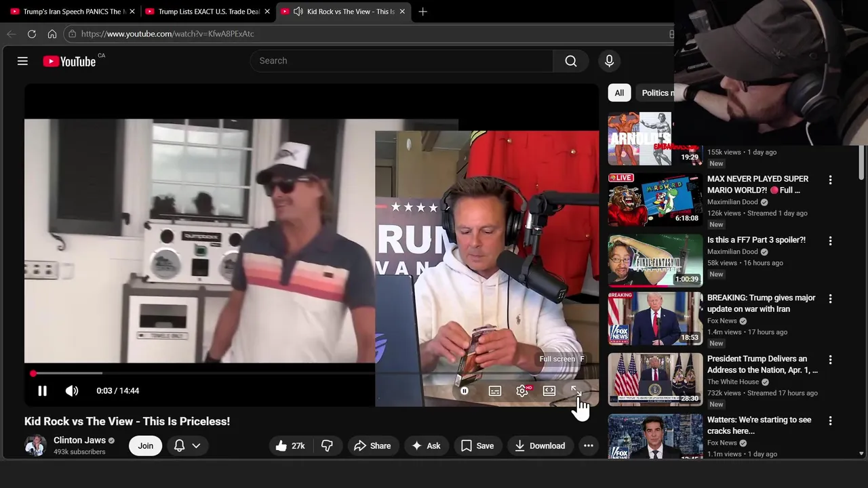This screenshot has height=488, width=868.
Task: Open The White House channel name
Action: tap(733, 382)
